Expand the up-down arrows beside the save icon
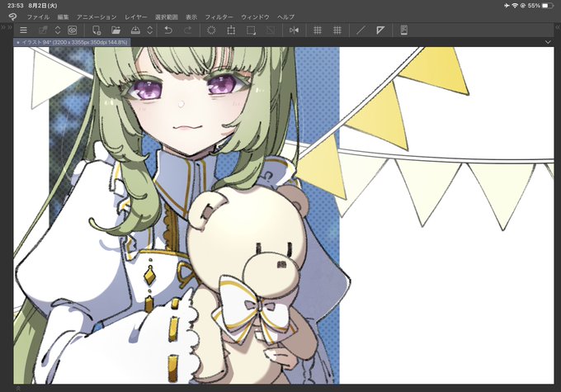 pyautogui.click(x=150, y=31)
